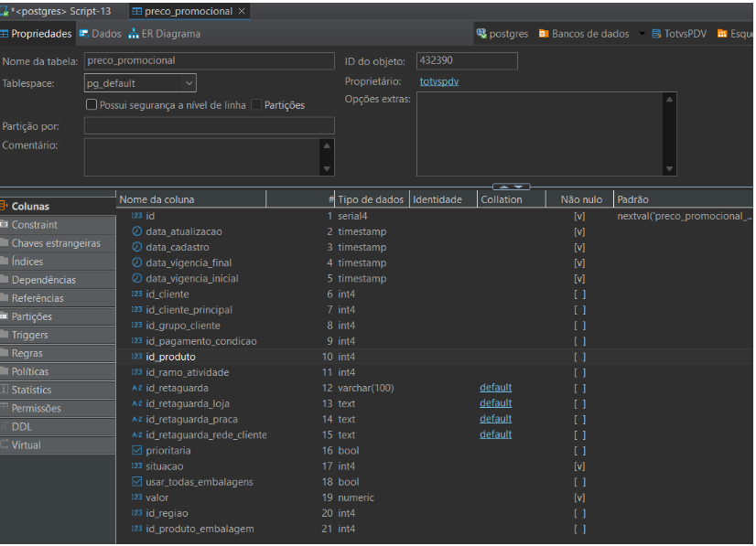Viewport: 756px width, 546px height.
Task: Toggle Não nulo checkbox of prioritaria
Action: (579, 451)
